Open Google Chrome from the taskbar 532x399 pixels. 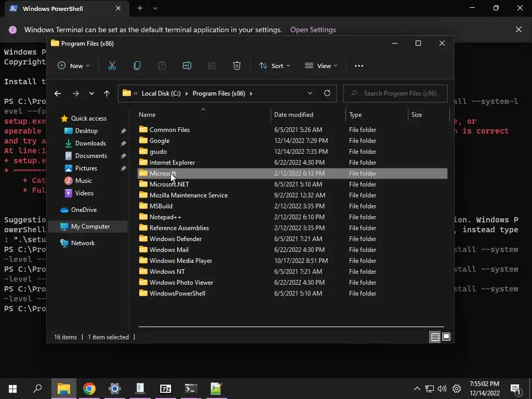[x=89, y=389]
